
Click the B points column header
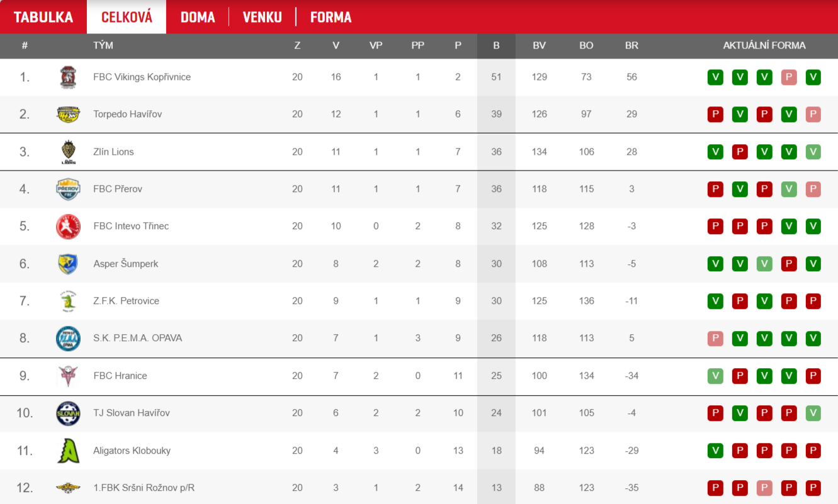[496, 45]
